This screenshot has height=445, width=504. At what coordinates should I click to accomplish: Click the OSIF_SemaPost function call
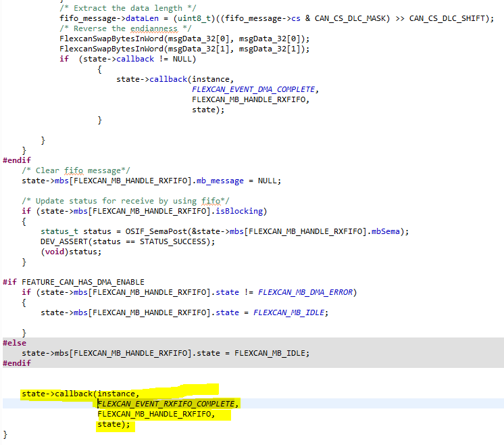coord(156,231)
